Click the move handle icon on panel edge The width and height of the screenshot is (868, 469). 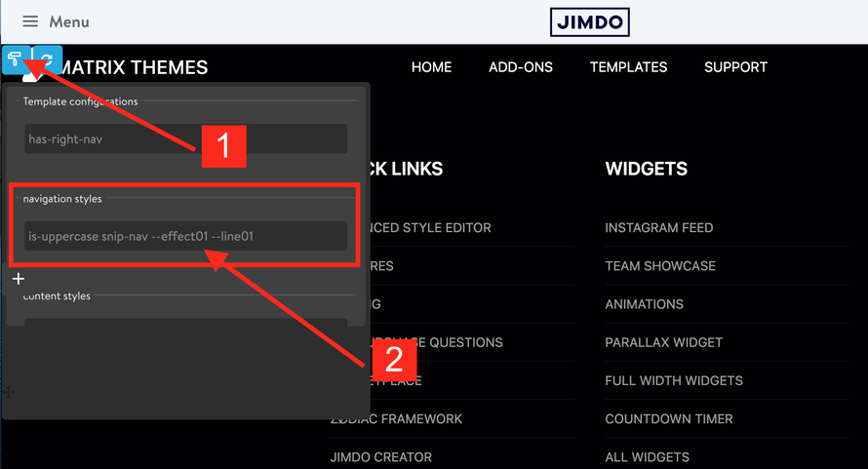pos(9,393)
